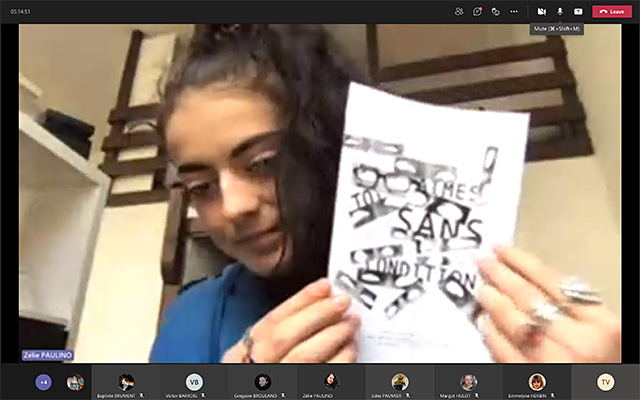Open the share content tray
This screenshot has width=640, height=400.
pos(578,11)
